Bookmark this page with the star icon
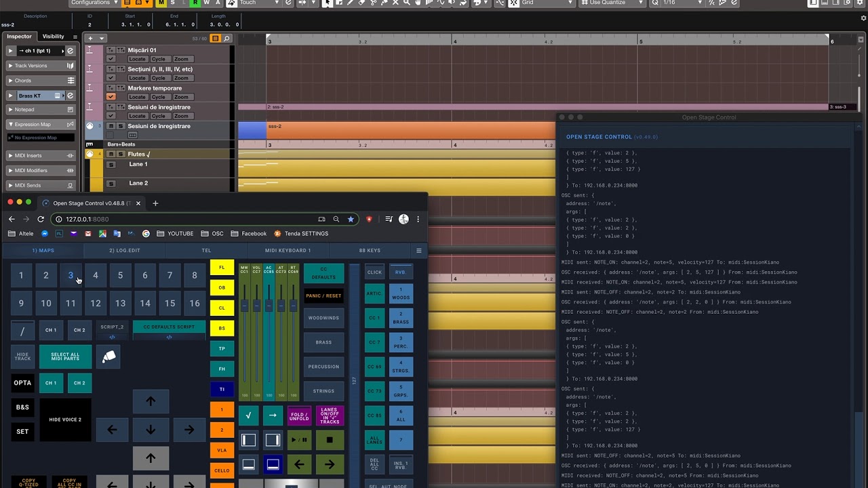 pyautogui.click(x=351, y=219)
